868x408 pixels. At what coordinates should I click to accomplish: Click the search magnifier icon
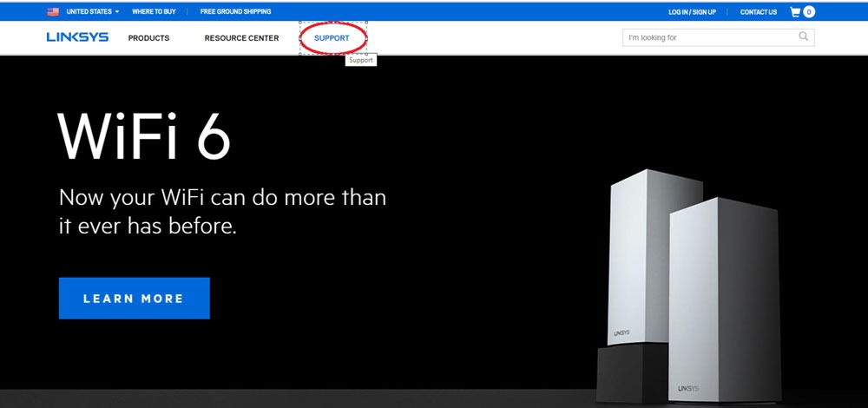click(803, 37)
